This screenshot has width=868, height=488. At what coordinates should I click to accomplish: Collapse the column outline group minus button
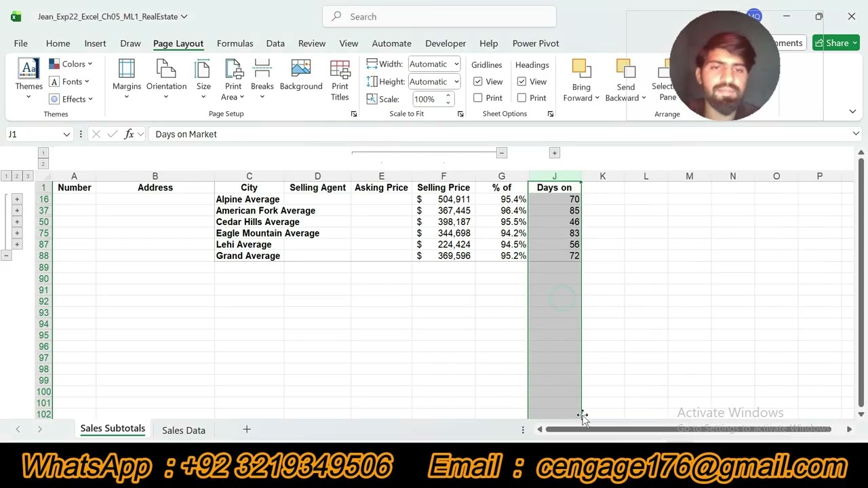[x=502, y=153]
